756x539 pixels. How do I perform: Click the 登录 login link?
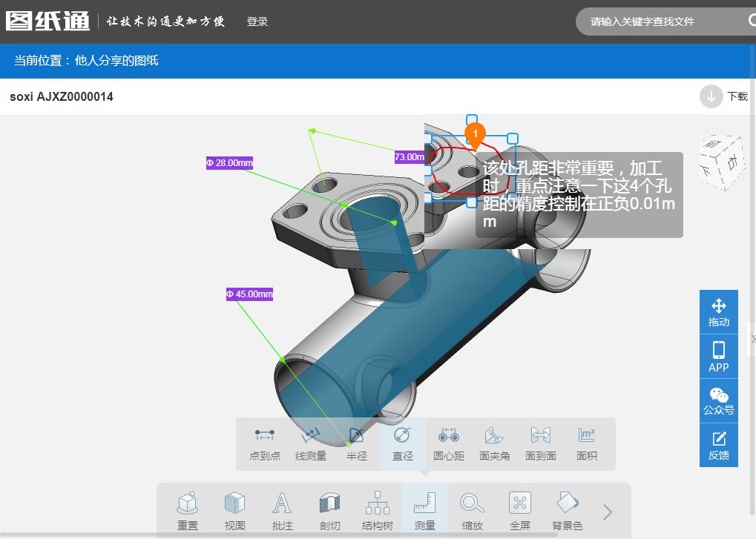point(257,22)
